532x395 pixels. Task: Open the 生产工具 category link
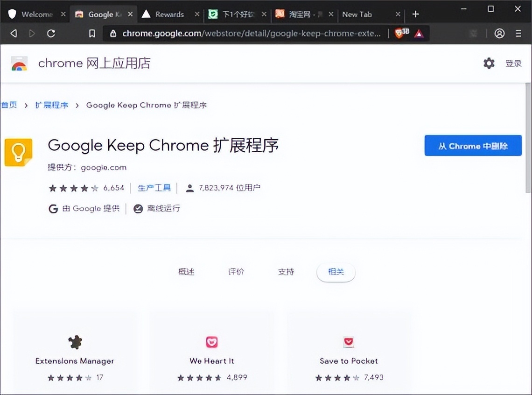coord(154,188)
